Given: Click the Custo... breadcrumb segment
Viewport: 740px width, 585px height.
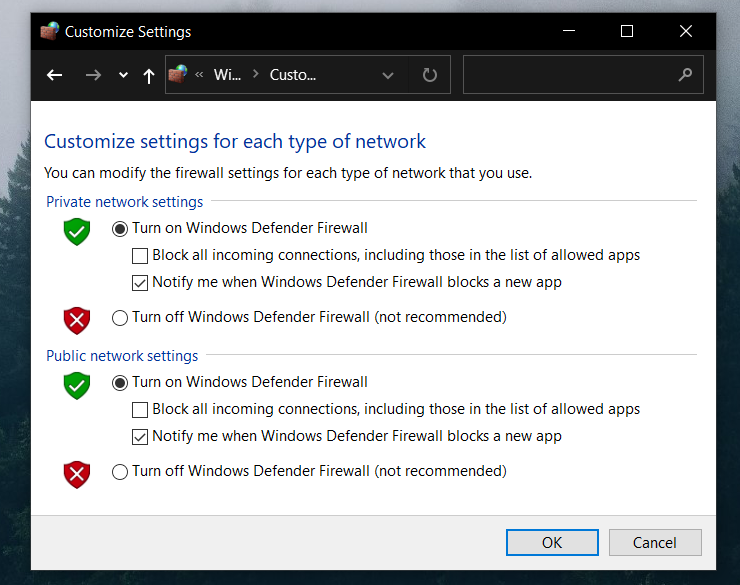Looking at the screenshot, I should click(x=292, y=75).
